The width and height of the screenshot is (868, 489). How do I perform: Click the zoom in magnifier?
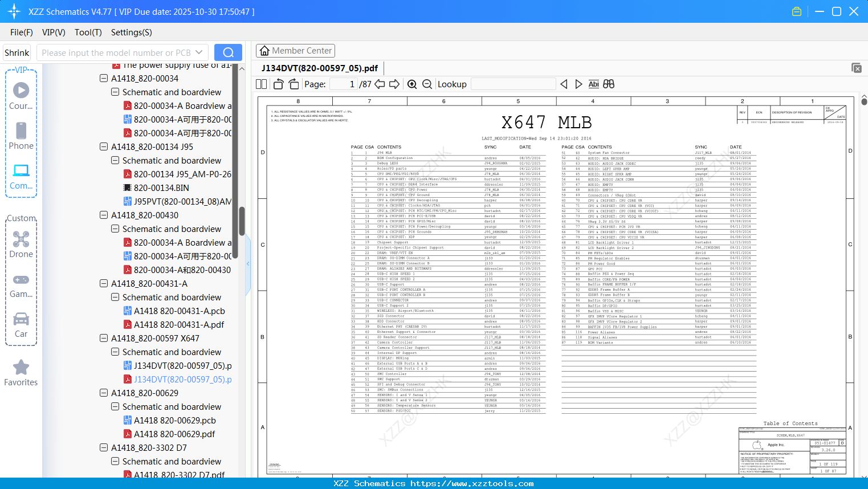[412, 84]
